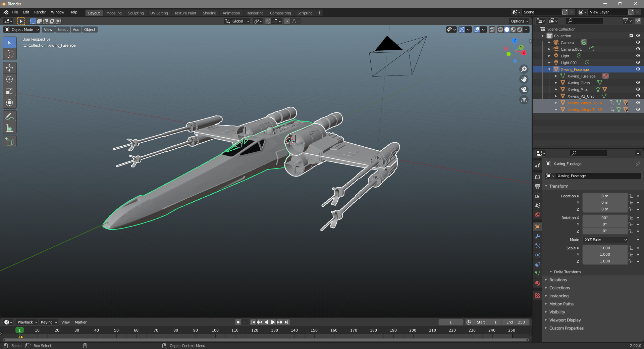Switch to the Shading workspace tab

tap(209, 13)
